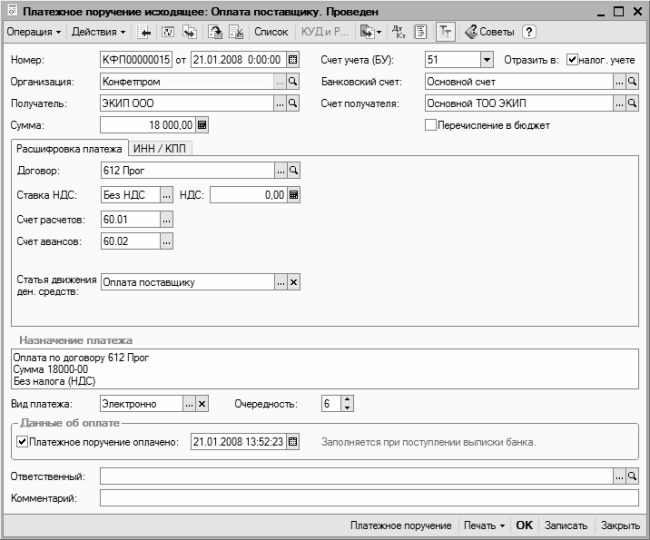Expand the Счет учета (БУ) dropdown

pos(487,60)
